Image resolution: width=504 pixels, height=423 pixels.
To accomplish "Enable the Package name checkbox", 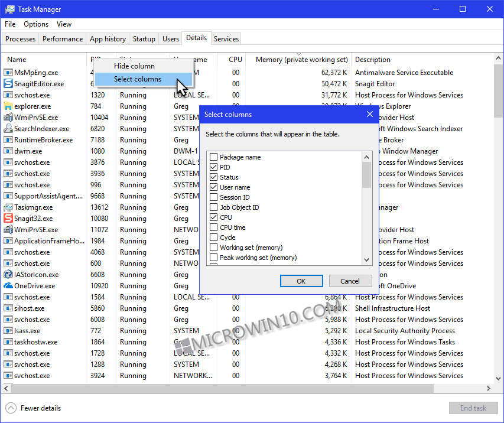I will tap(213, 157).
